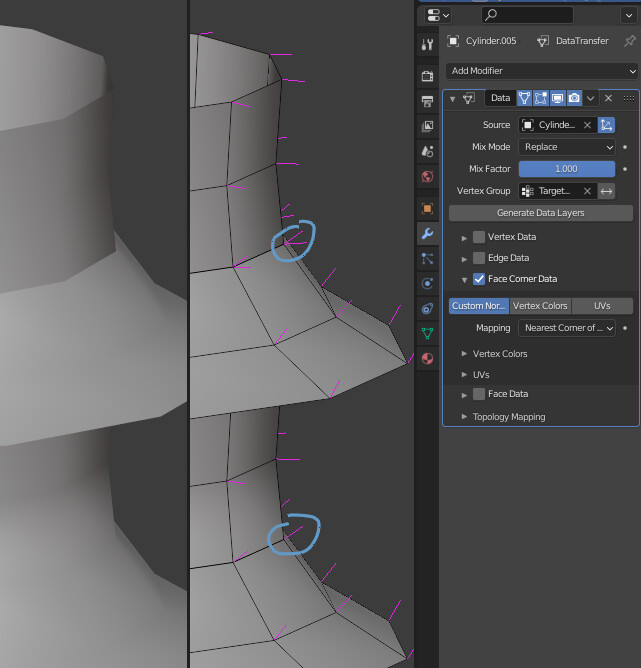Screen dimensions: 641x668
Task: Click the Cylinder.005 object icon in breadcrumb
Action: (x=453, y=41)
